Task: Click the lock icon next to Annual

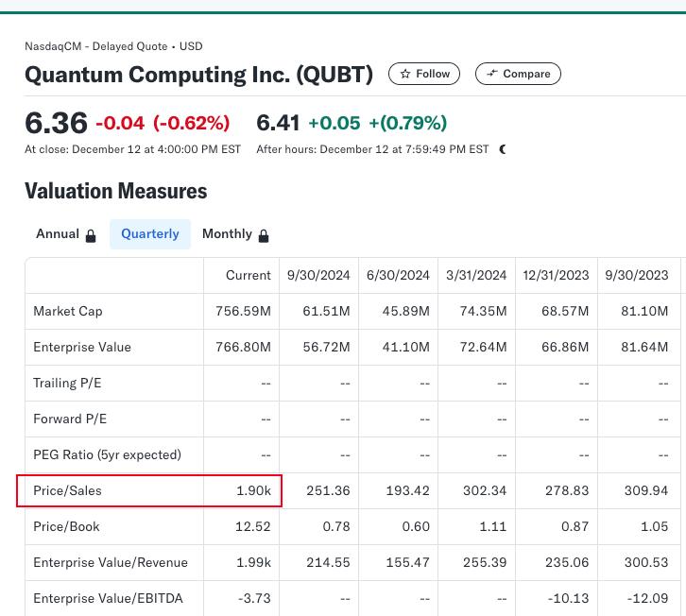Action: 91,235
